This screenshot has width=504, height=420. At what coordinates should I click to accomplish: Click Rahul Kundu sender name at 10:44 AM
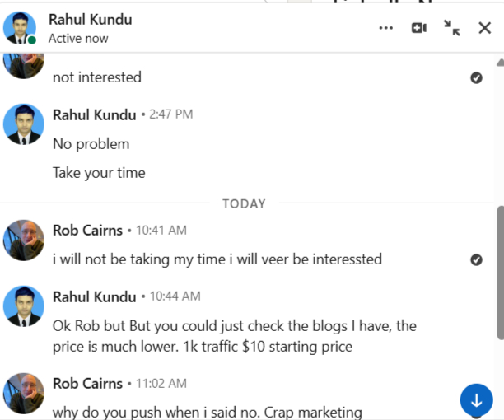click(95, 296)
